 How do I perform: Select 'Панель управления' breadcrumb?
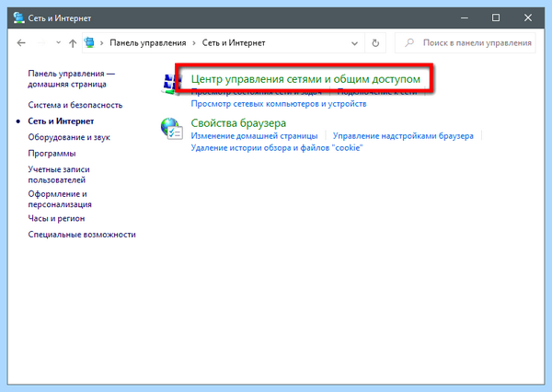(148, 43)
